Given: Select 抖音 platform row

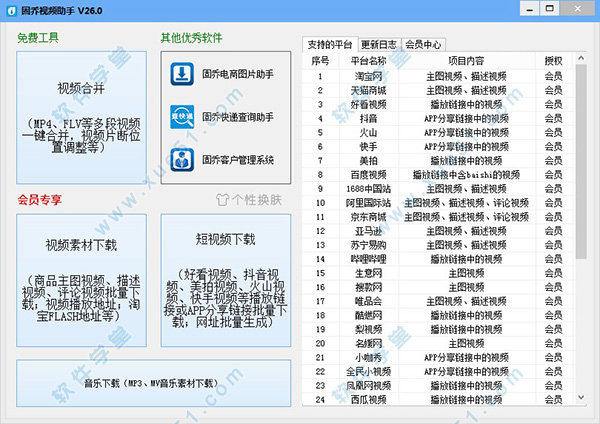Looking at the screenshot, I should coord(438,119).
